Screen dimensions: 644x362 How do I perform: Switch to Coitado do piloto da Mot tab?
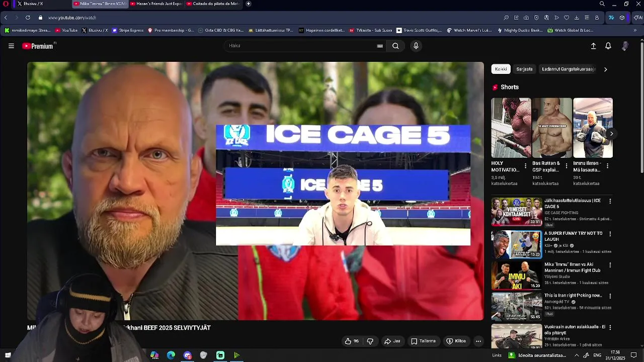point(213,4)
